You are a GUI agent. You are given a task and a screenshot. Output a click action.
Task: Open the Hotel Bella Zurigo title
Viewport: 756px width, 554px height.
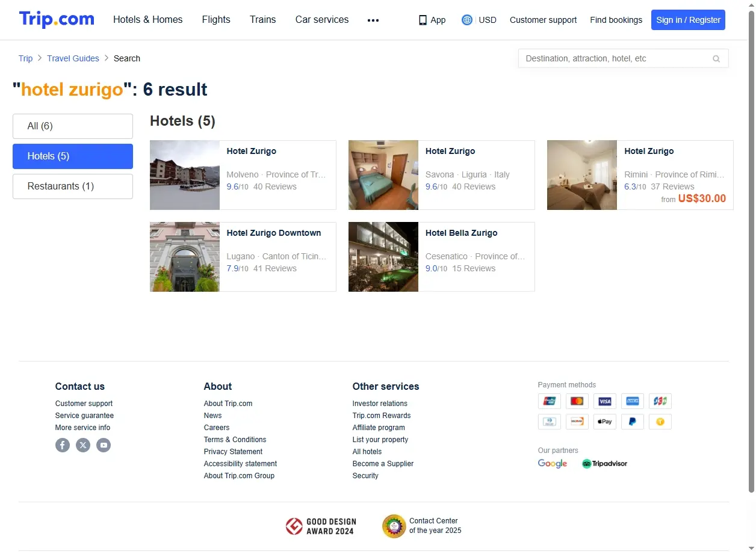point(462,233)
